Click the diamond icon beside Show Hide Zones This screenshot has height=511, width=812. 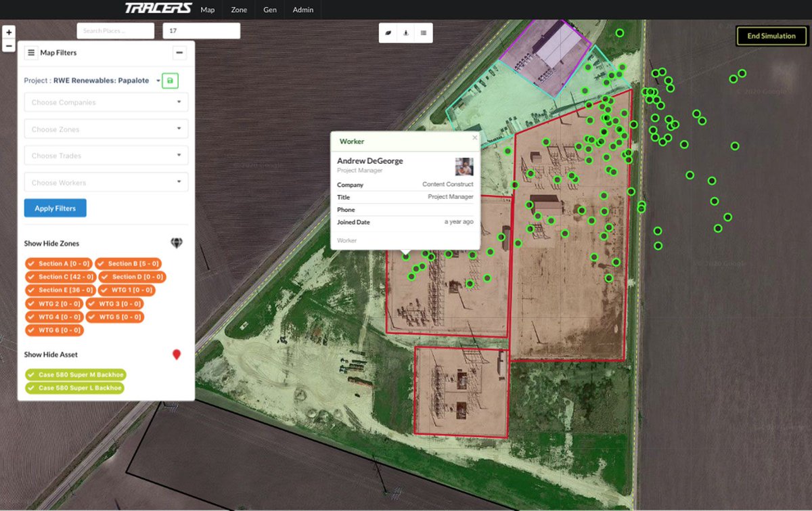tap(177, 243)
